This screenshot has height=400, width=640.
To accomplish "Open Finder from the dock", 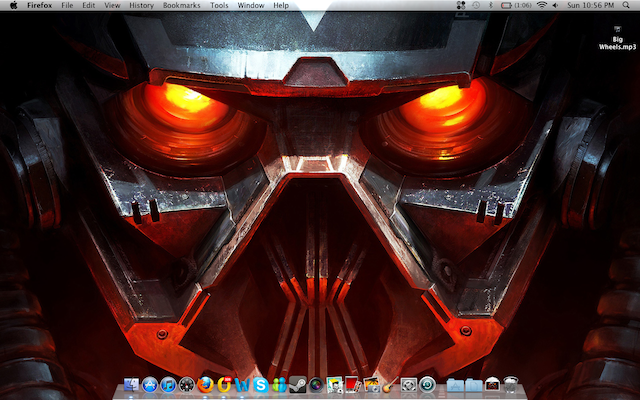I will [x=131, y=384].
